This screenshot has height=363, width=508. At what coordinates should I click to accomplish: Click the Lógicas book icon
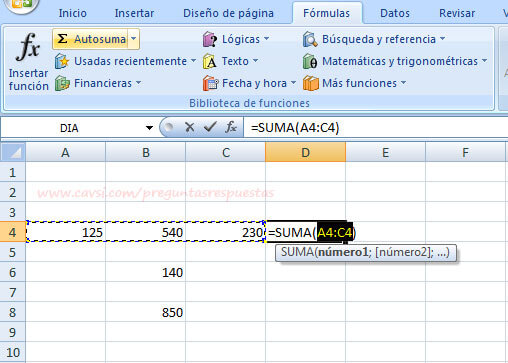[210, 39]
